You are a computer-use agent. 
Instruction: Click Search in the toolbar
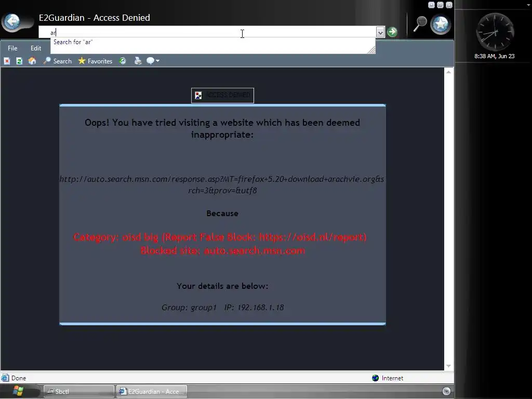click(x=58, y=61)
